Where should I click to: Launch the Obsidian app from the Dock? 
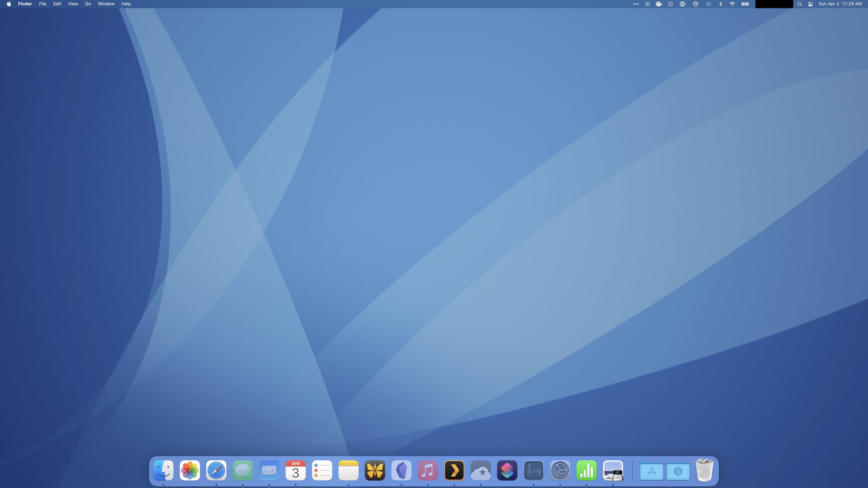401,471
